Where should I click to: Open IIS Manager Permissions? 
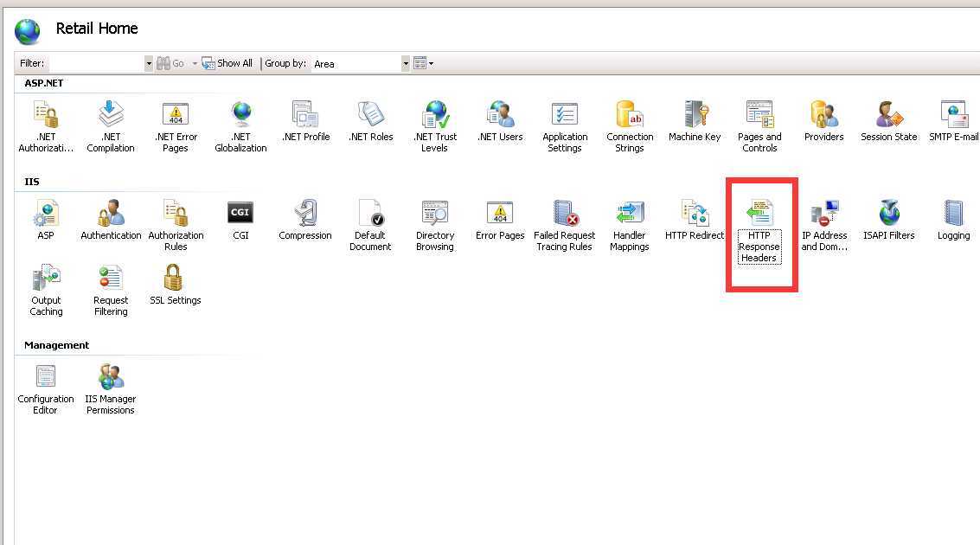tap(111, 388)
